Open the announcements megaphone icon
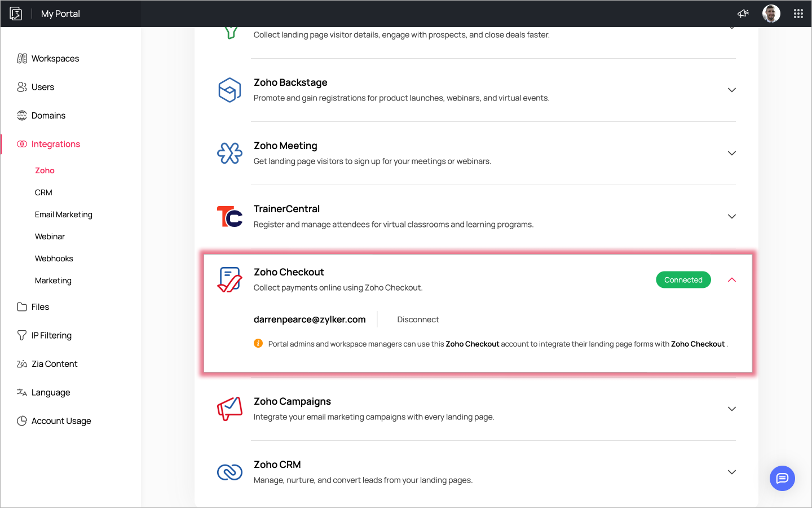 click(743, 14)
